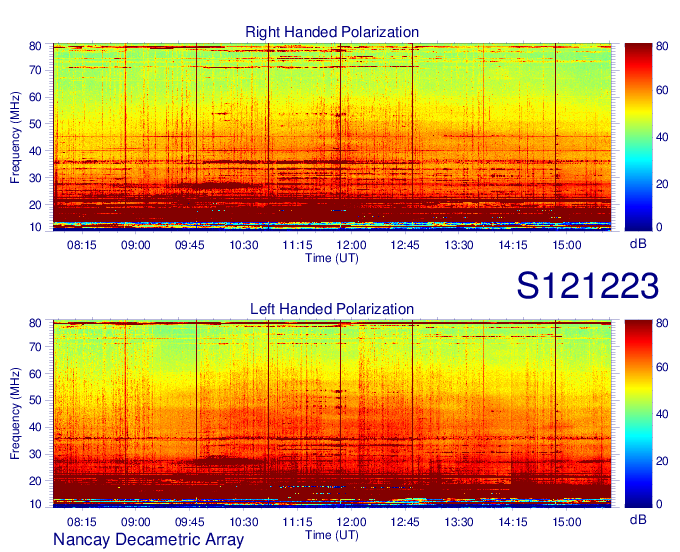
Task: Click the 11:15 time tick under lower plot
Action: point(298,522)
